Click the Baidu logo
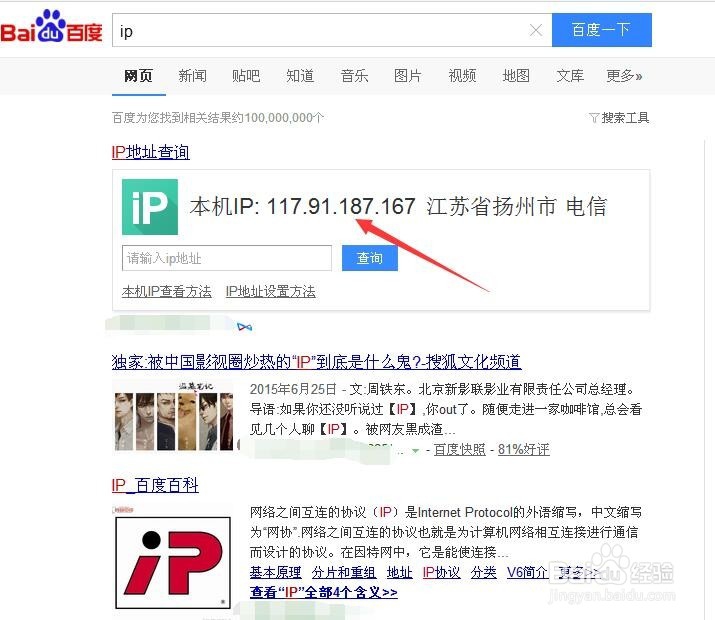The height and width of the screenshot is (620, 715). point(51,27)
